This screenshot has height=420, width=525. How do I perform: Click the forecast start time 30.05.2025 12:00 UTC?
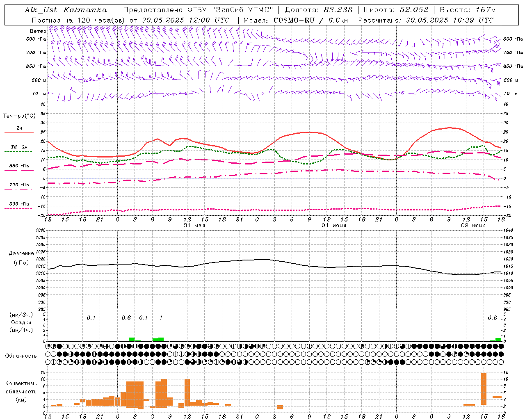tap(185, 20)
